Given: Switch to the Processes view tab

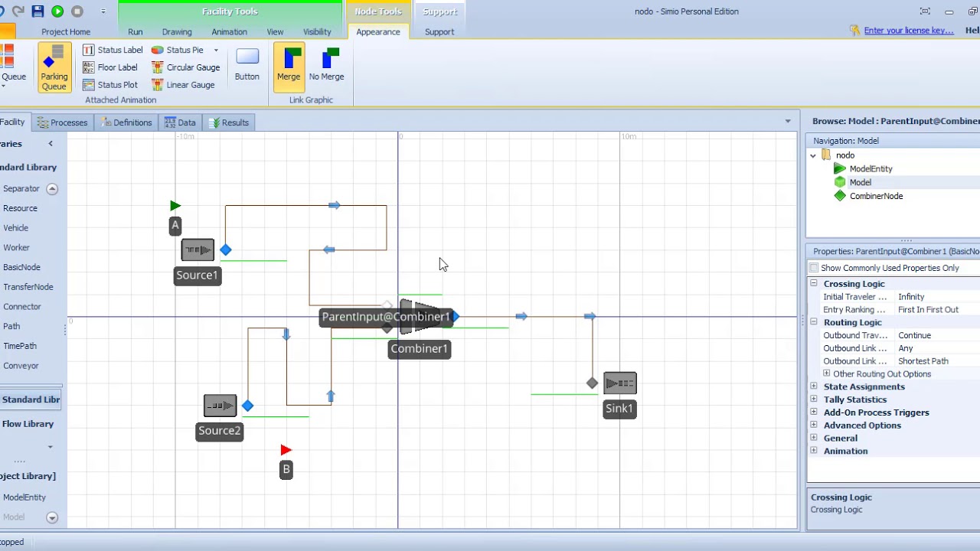Looking at the screenshot, I should [62, 122].
